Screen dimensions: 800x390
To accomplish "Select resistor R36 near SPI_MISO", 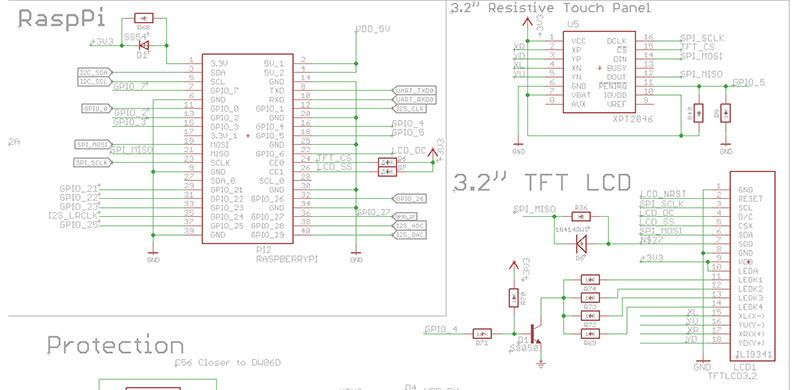I will pyautogui.click(x=581, y=216).
